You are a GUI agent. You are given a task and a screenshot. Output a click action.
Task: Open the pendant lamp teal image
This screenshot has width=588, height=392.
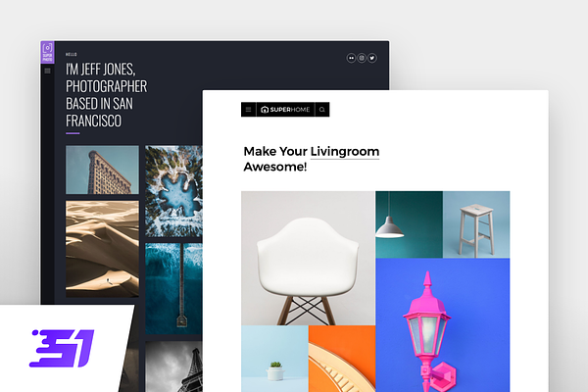[409, 224]
